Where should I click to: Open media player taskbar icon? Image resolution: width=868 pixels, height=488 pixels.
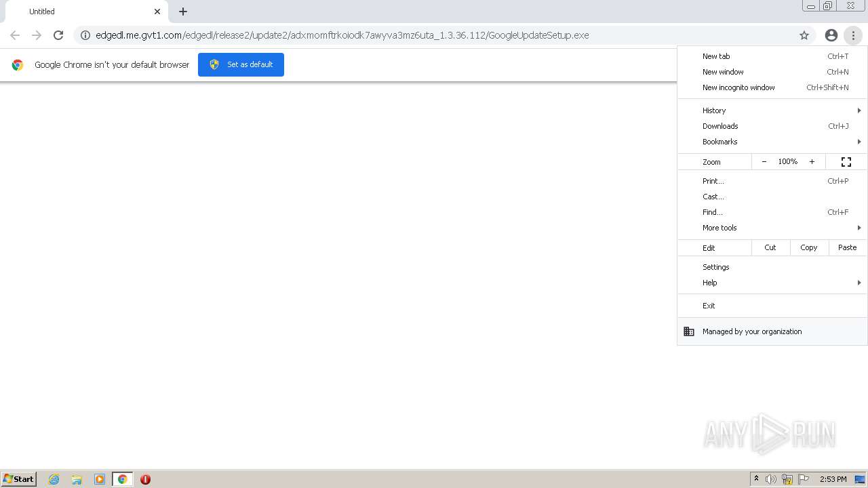coord(100,479)
